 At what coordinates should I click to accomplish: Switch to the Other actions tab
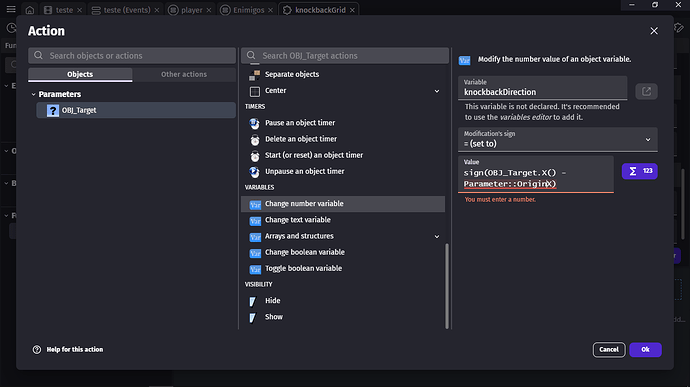pos(184,74)
